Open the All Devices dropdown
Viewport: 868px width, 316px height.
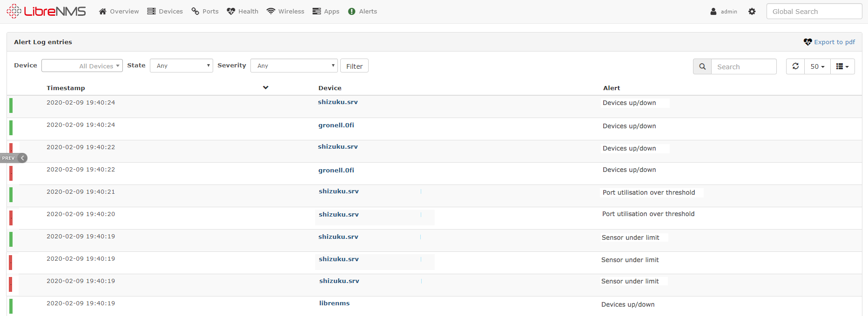(x=82, y=66)
